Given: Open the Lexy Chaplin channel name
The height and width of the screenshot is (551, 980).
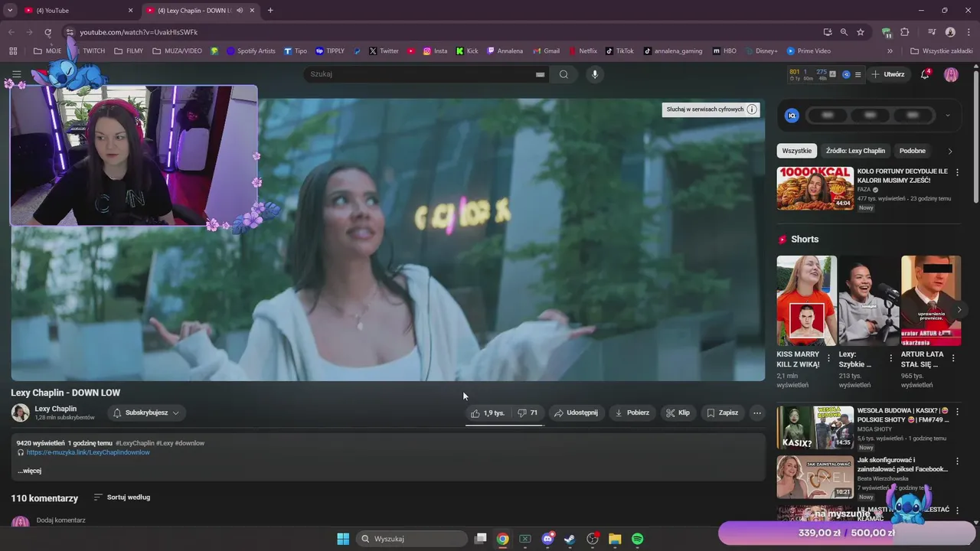Looking at the screenshot, I should pos(55,409).
